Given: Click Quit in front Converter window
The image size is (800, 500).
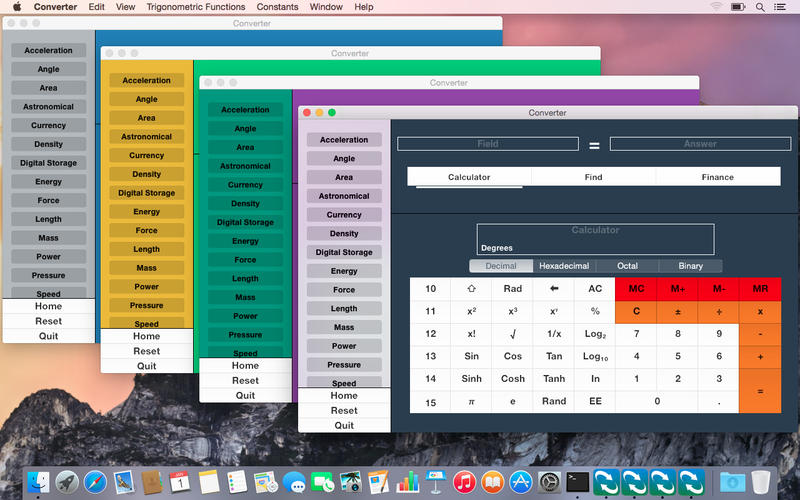Looking at the screenshot, I should [344, 426].
